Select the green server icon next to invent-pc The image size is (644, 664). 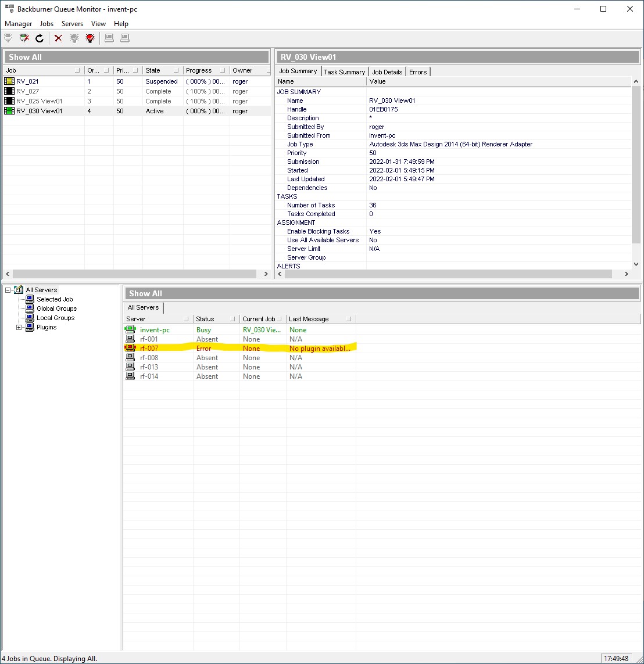[130, 329]
